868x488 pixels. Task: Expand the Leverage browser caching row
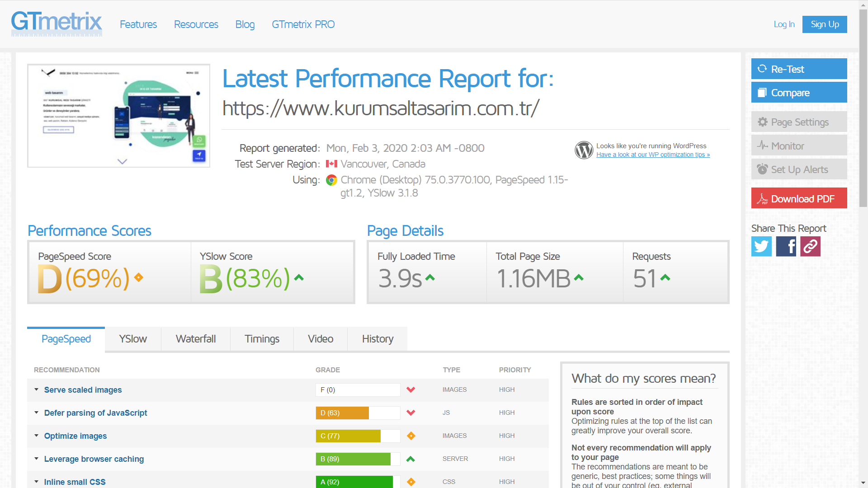pyautogui.click(x=36, y=459)
